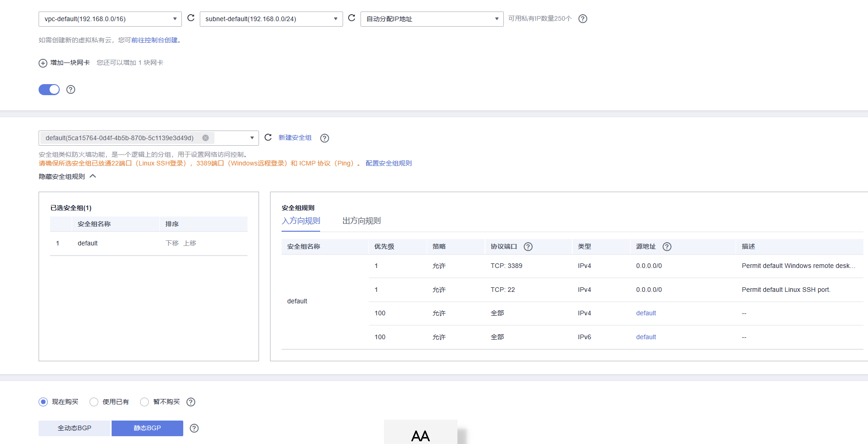Viewport: 868px width, 444px height.
Task: Click 可用私有IP数量250个 text
Action: pos(540,19)
